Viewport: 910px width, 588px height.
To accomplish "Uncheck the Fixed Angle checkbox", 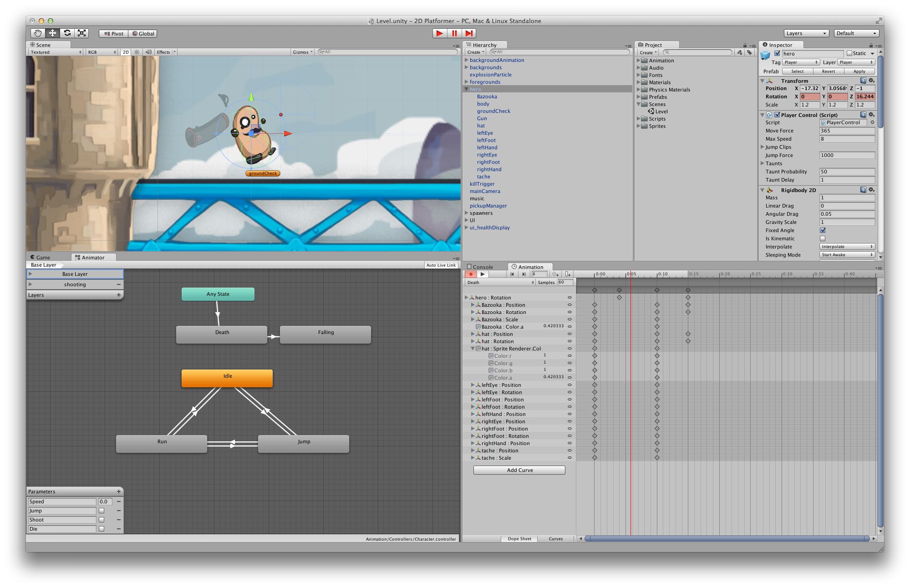I will tap(823, 230).
